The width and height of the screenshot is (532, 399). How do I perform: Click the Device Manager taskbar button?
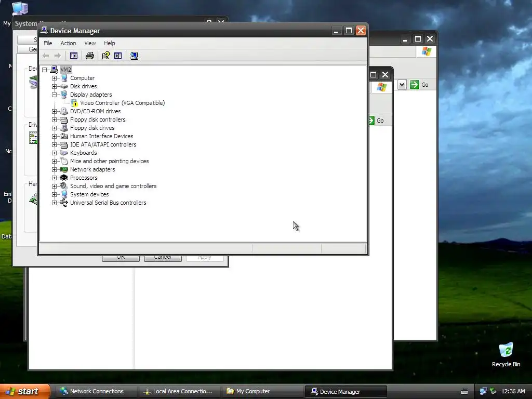point(345,392)
